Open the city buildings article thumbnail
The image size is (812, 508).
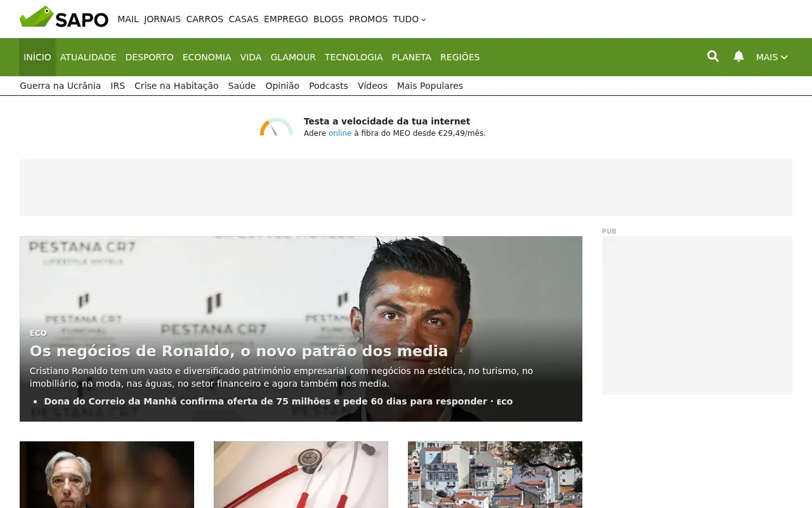(x=495, y=474)
